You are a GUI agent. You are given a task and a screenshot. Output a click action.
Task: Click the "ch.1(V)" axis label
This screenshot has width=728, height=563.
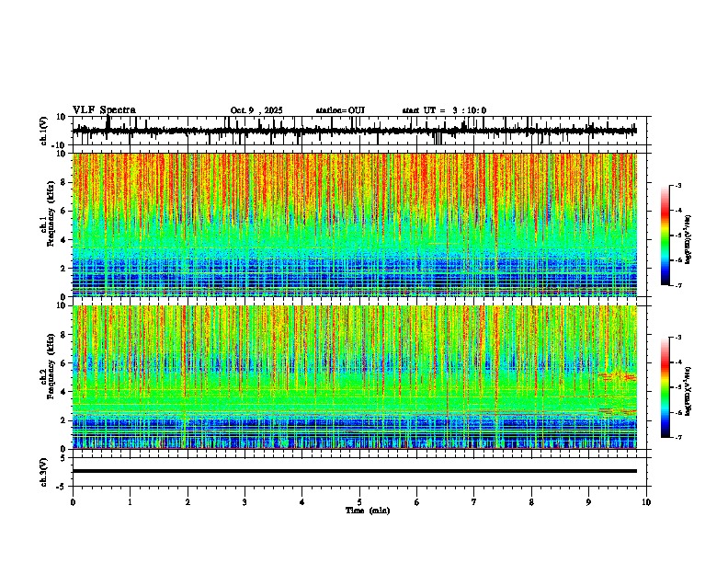(44, 131)
